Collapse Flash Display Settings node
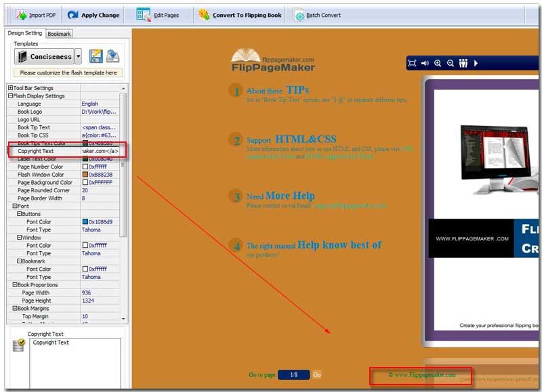The width and height of the screenshot is (542, 392). point(10,96)
